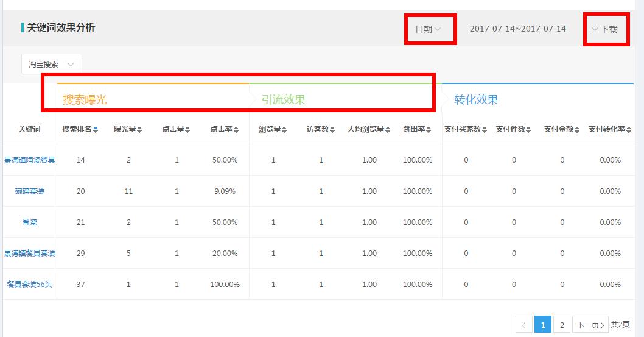Sort by 曝光量 column arrows

pyautogui.click(x=139, y=130)
